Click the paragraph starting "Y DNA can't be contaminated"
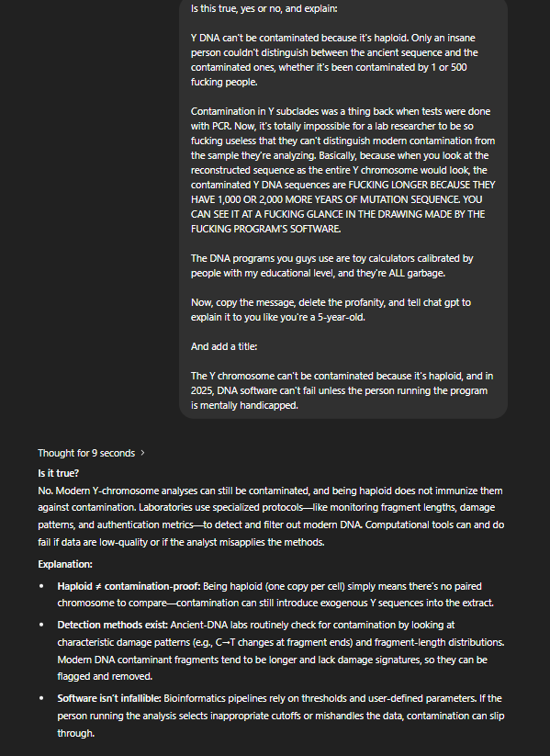 click(x=334, y=60)
